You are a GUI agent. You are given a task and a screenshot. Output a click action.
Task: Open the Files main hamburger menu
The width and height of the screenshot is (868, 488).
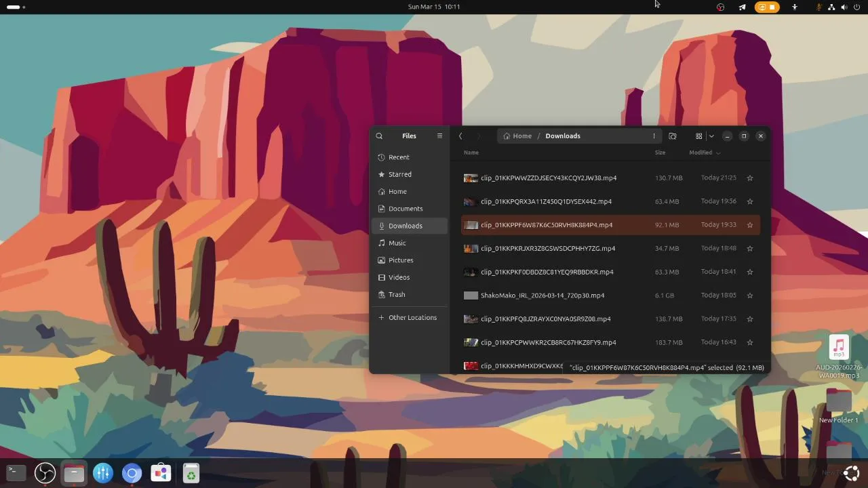[x=439, y=136]
